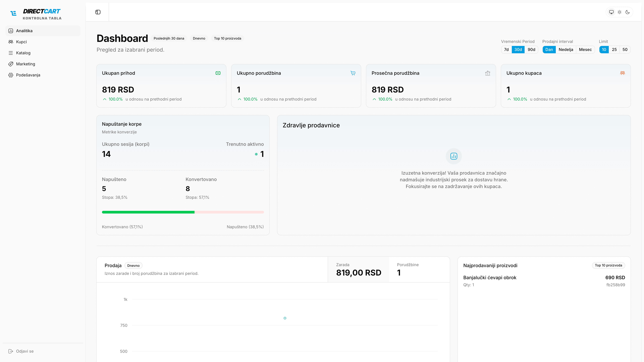Open Kupci in the sidebar
The width and height of the screenshot is (644, 362).
pyautogui.click(x=21, y=42)
